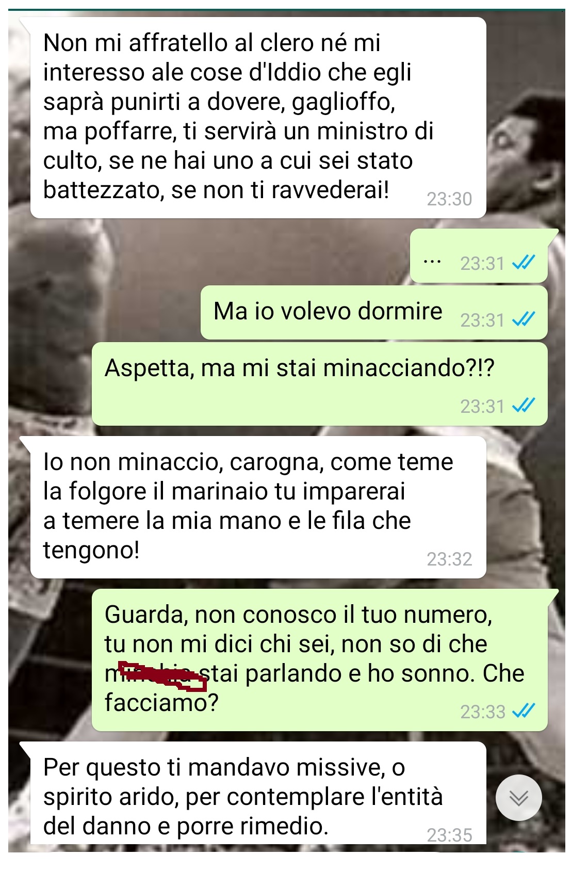Image resolution: width=588 pixels, height=871 pixels.
Task: Select the '...' message bubble
Action: 479,256
